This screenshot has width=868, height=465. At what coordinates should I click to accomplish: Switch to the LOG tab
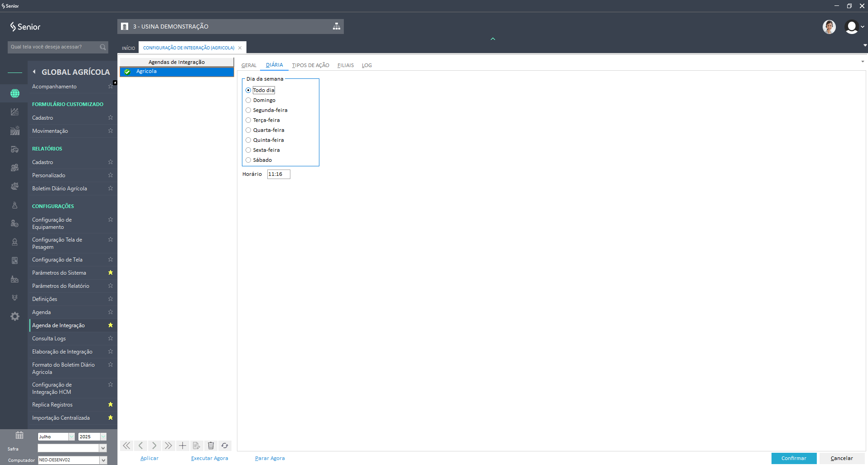coord(366,65)
